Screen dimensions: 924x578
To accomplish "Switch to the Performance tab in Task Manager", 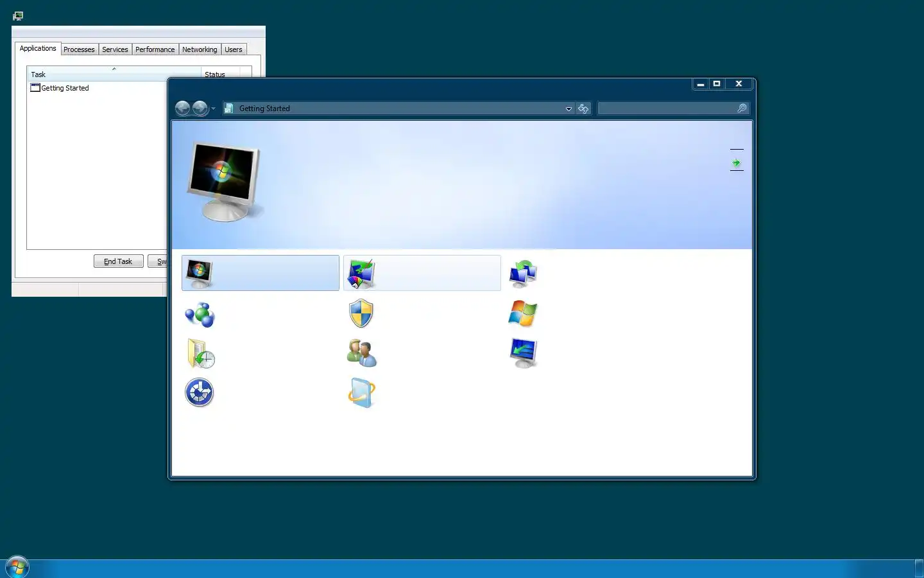I will tap(155, 49).
